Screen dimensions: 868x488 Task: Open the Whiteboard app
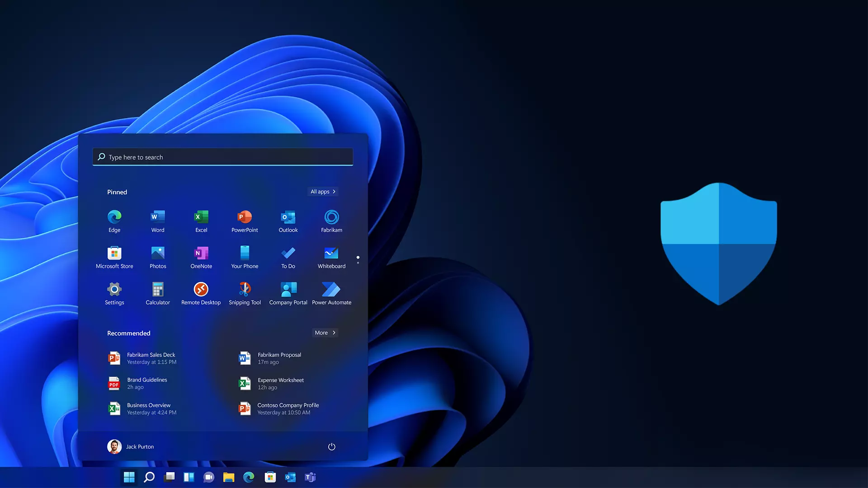(x=331, y=257)
